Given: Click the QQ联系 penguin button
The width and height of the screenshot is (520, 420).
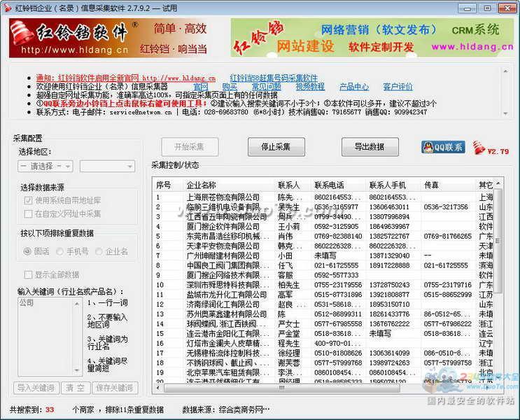Looking at the screenshot, I should click(443, 147).
